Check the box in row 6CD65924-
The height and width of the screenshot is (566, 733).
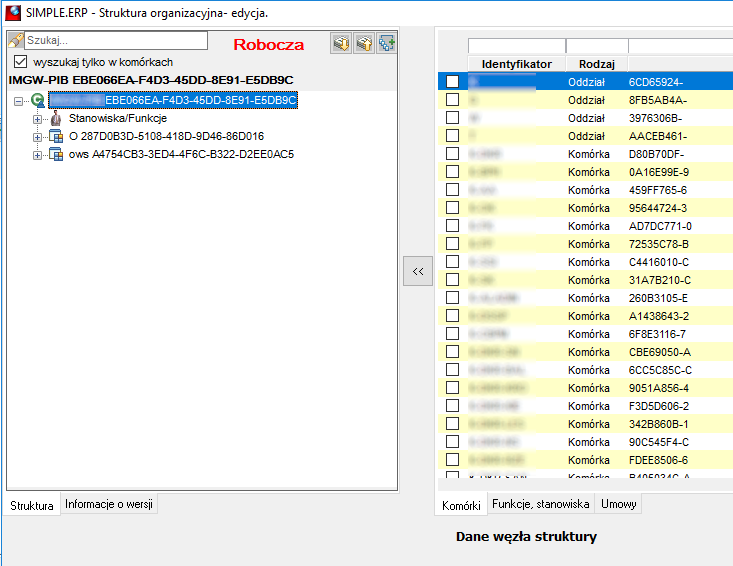[x=453, y=81]
